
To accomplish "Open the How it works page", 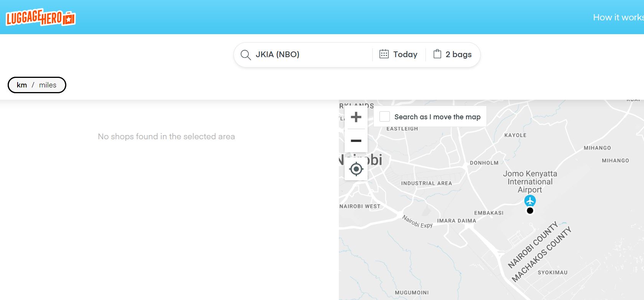I will coord(618,17).
